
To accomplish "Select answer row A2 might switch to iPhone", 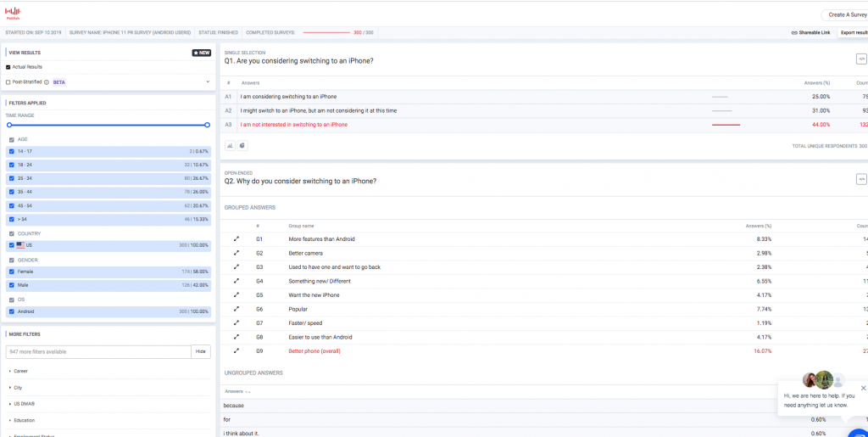I will pyautogui.click(x=544, y=111).
